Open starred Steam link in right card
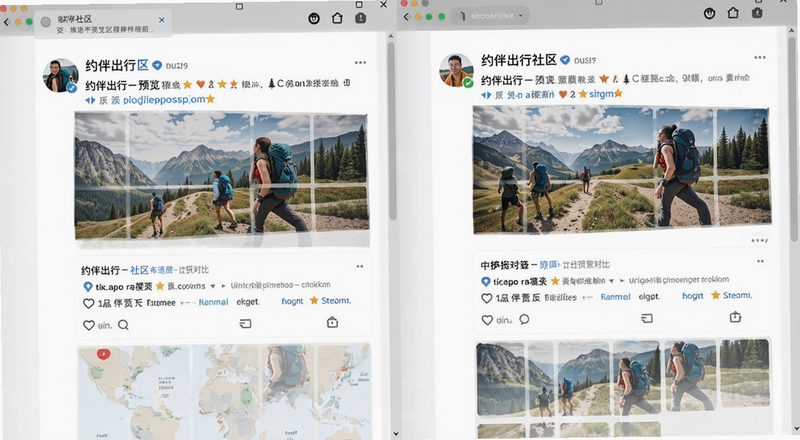The width and height of the screenshot is (800, 440). tap(732, 295)
